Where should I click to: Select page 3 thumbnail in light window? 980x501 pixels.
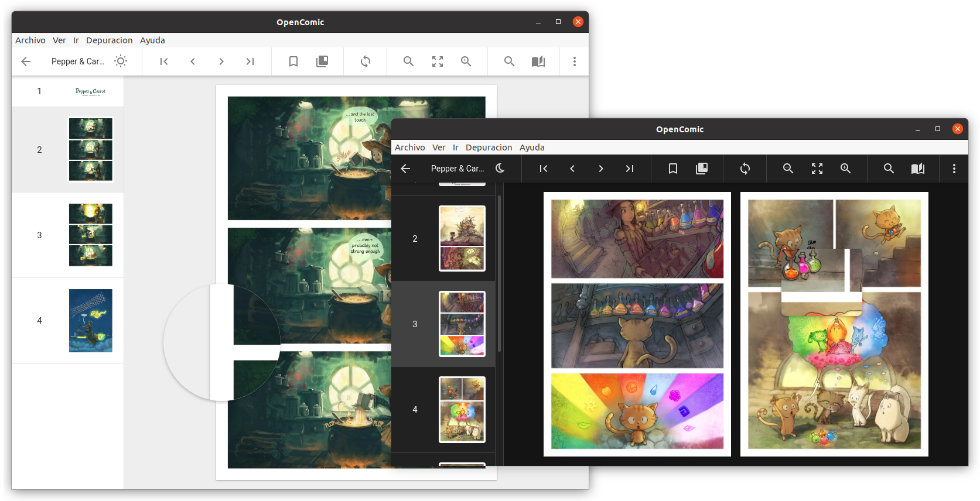(91, 235)
